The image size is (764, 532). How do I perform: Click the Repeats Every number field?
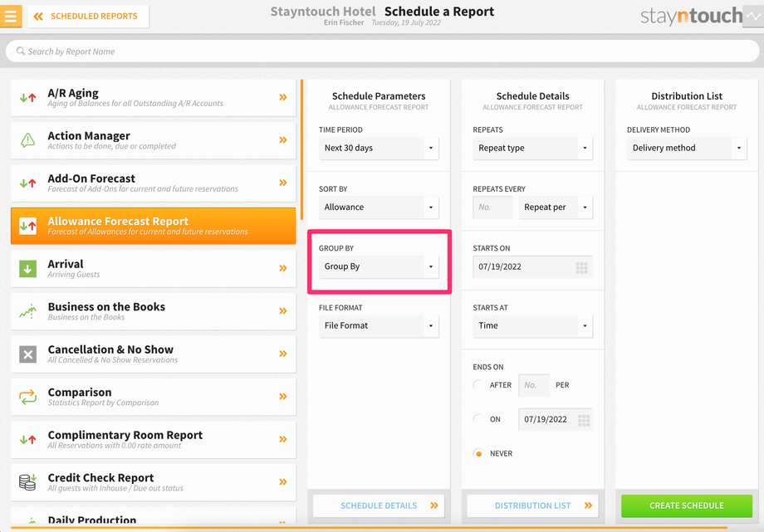tap(492, 207)
